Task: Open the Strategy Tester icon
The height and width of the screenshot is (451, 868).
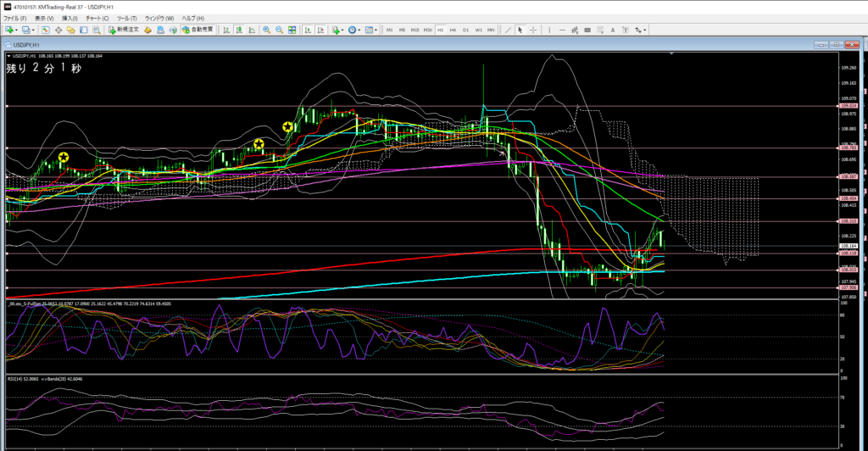Action: pyautogui.click(x=97, y=30)
